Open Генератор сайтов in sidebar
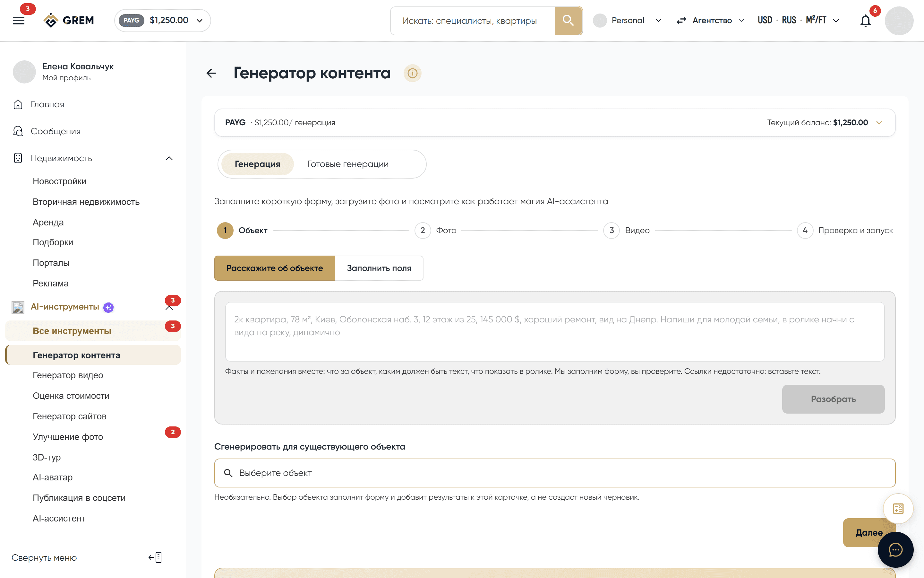Viewport: 924px width, 578px height. pyautogui.click(x=70, y=416)
